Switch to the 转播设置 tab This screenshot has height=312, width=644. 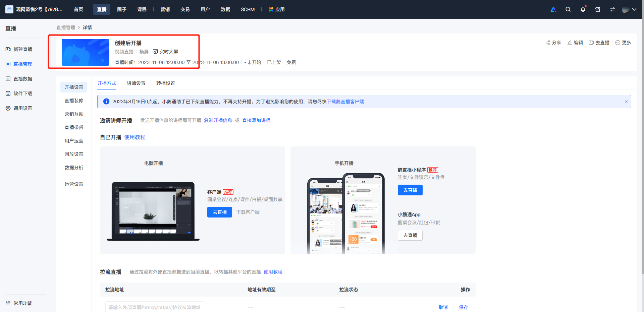coord(166,83)
